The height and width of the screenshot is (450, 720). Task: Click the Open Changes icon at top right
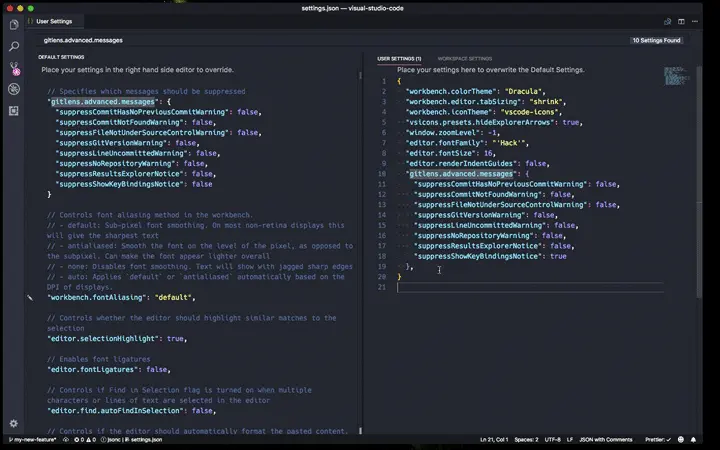click(x=667, y=22)
